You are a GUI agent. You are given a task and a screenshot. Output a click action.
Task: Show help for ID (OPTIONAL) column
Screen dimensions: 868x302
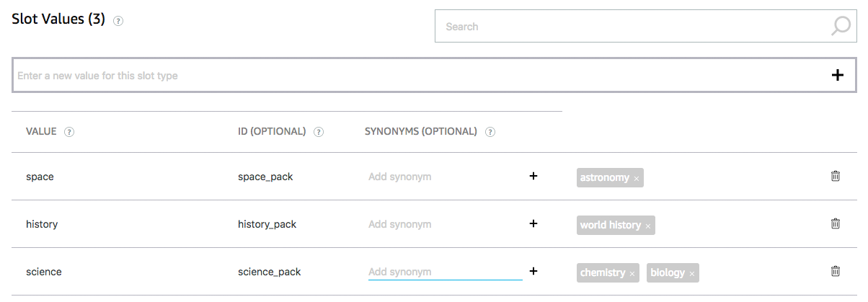pyautogui.click(x=318, y=132)
